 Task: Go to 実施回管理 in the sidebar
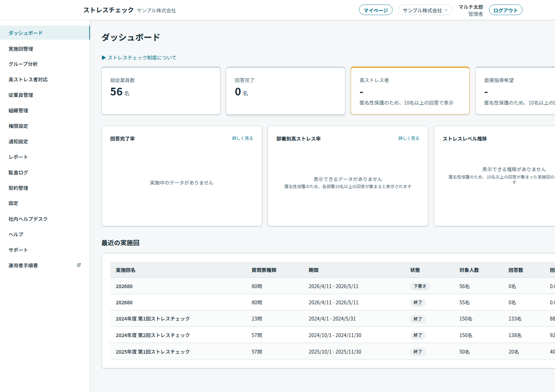[45, 49]
